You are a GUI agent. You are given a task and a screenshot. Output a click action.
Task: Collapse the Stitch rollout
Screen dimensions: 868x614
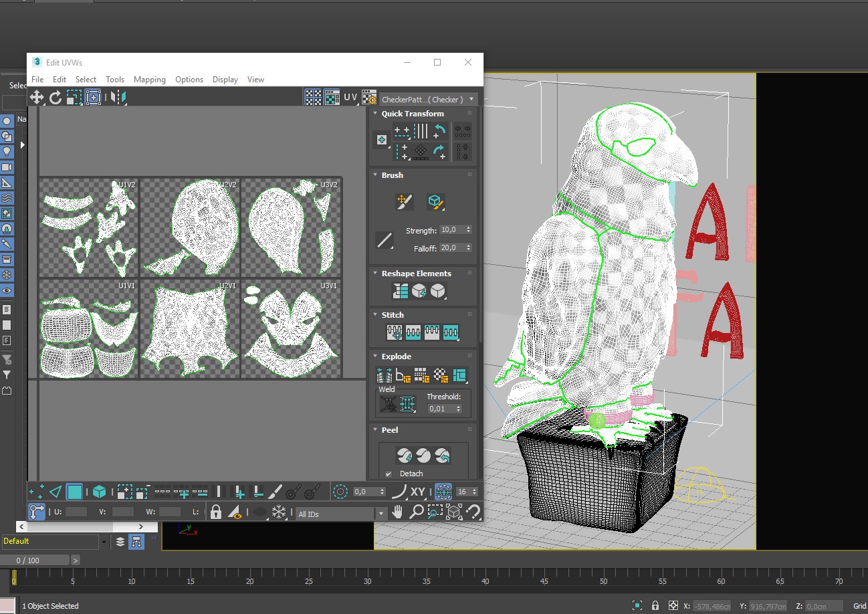point(374,315)
